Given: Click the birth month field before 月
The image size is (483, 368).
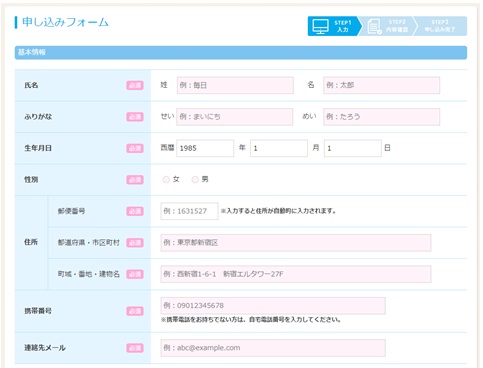Looking at the screenshot, I should (x=279, y=148).
